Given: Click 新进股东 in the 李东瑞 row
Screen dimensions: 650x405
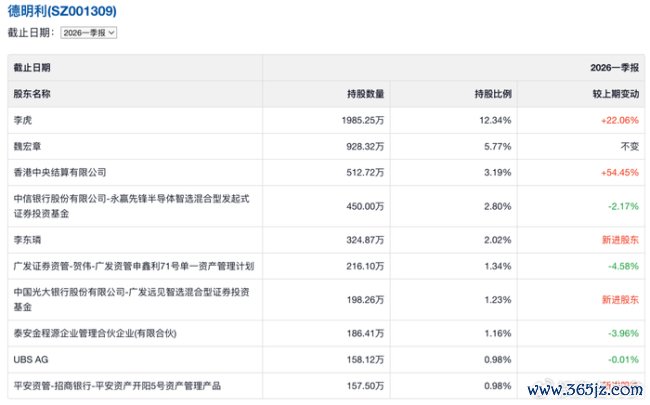Looking at the screenshot, I should tap(620, 240).
